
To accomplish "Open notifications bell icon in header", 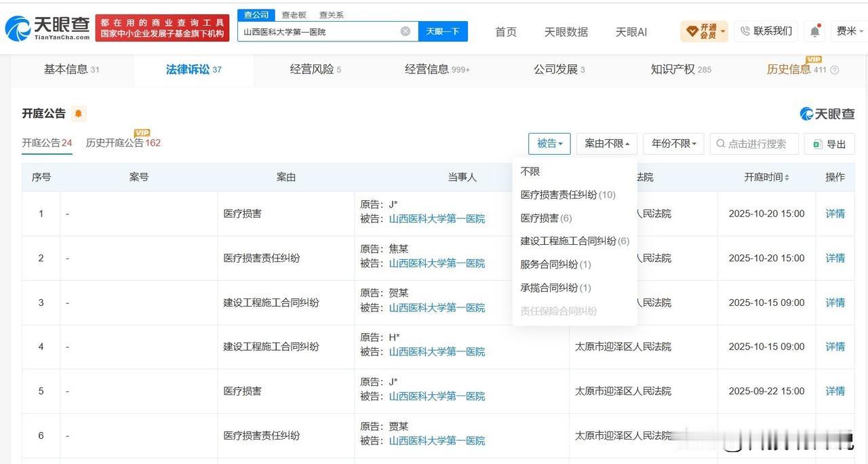I will click(814, 31).
